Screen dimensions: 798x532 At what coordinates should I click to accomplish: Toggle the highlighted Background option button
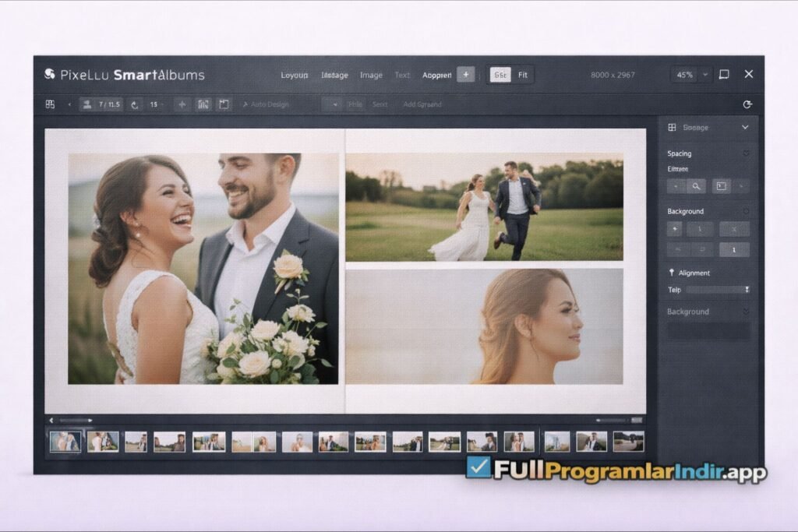(x=734, y=250)
